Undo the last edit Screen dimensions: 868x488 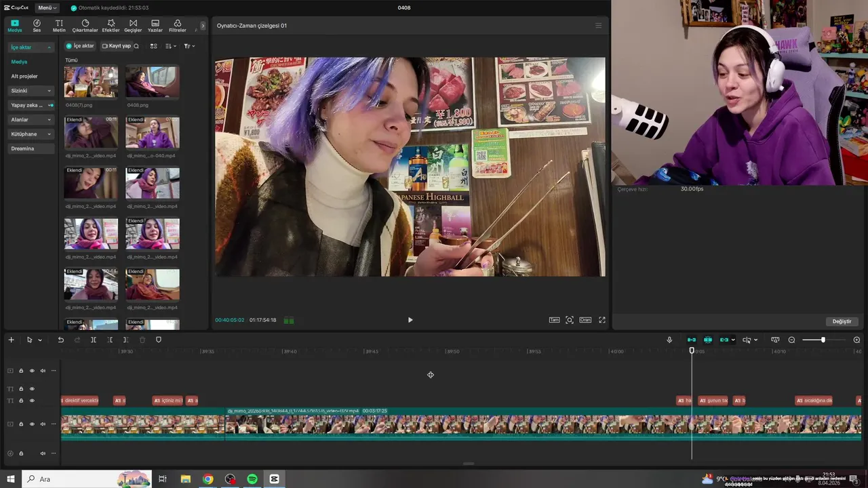(60, 340)
